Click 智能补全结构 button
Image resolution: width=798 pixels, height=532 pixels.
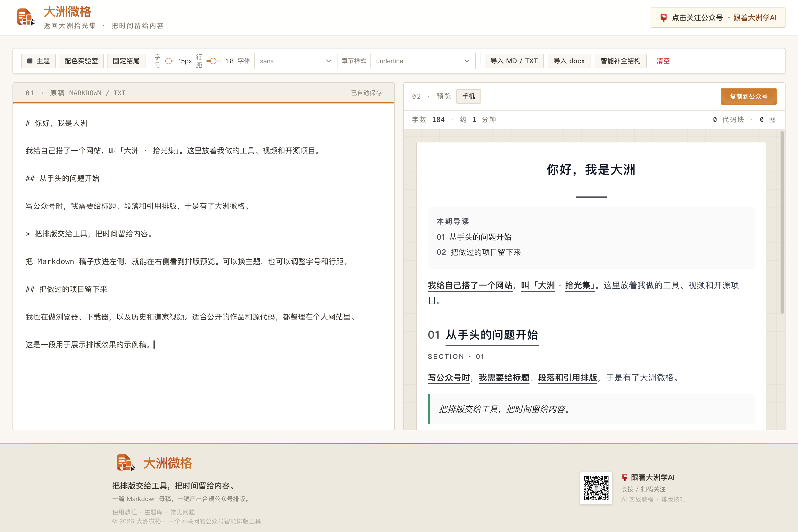[620, 61]
